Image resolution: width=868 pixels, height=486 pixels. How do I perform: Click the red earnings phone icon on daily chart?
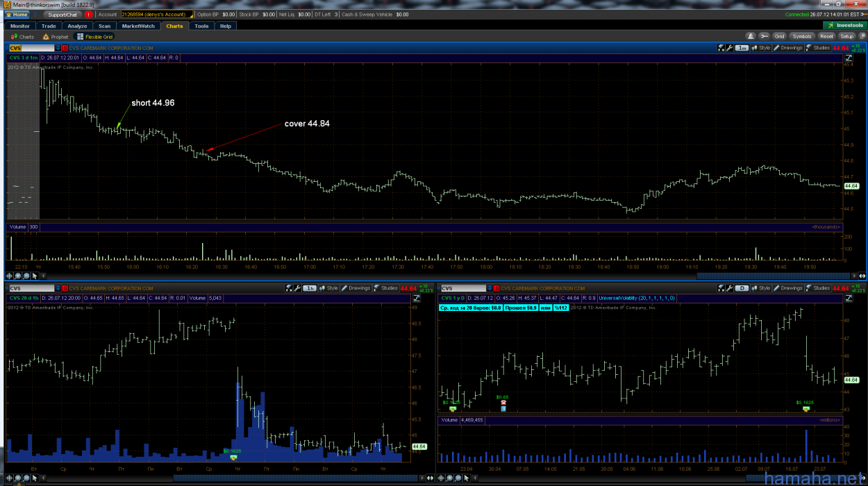pyautogui.click(x=503, y=403)
